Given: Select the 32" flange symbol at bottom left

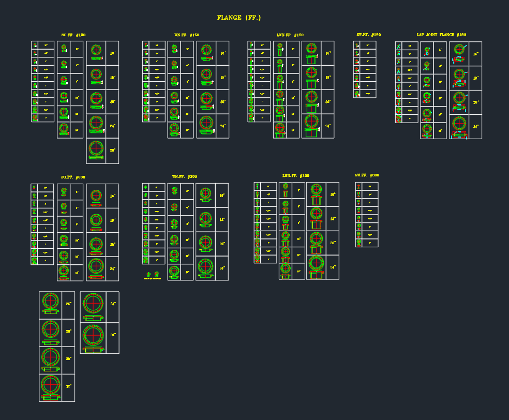Looking at the screenshot, I should pos(50,387).
